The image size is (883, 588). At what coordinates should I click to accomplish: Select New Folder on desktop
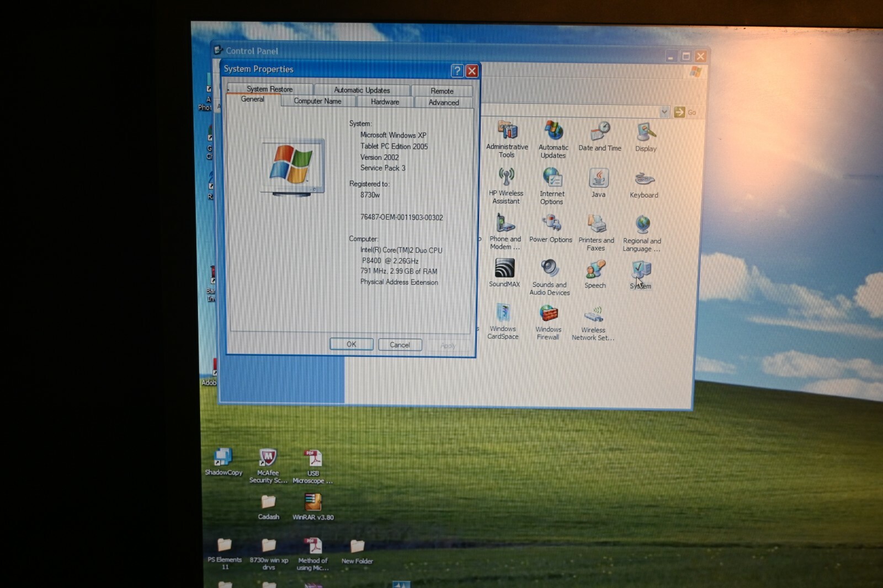click(x=357, y=552)
